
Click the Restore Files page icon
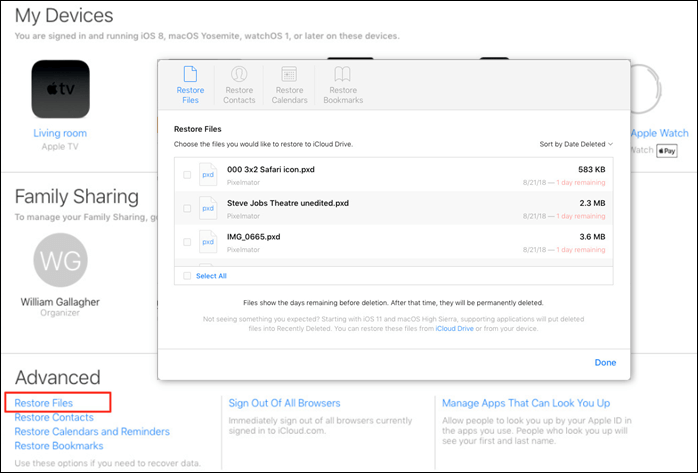tap(190, 74)
